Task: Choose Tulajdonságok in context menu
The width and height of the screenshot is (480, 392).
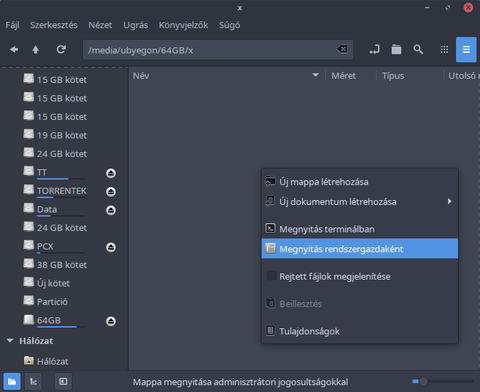Action: click(x=360, y=331)
